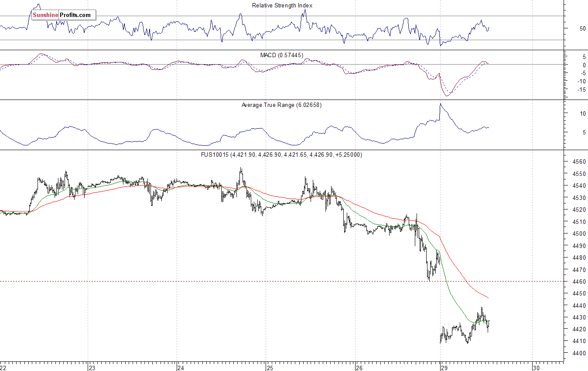Click the price axis label 4500

click(x=579, y=234)
